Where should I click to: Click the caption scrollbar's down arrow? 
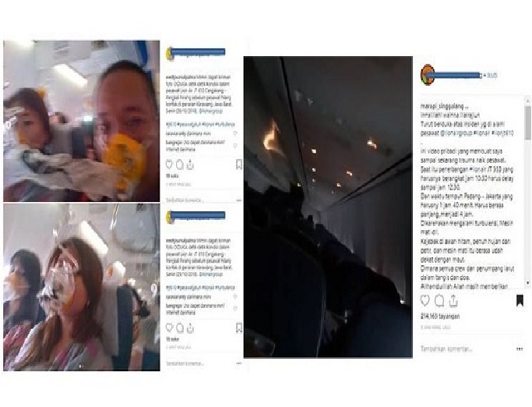[x=527, y=283]
